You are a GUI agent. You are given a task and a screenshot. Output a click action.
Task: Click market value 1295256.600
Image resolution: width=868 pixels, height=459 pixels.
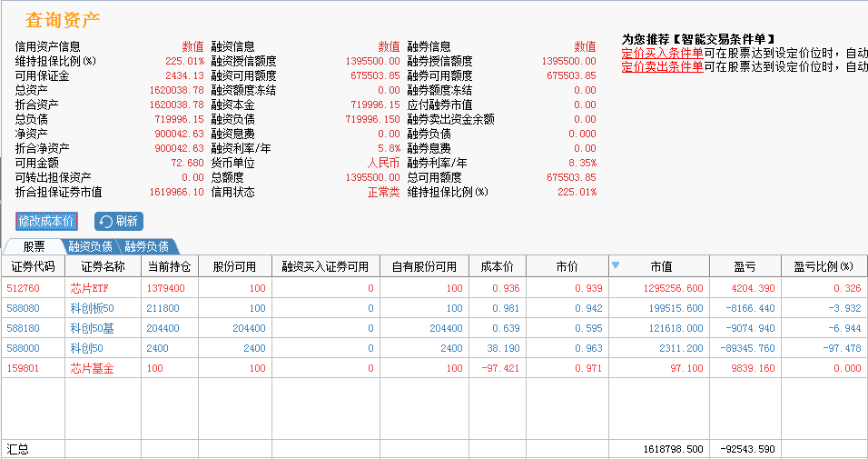point(673,288)
